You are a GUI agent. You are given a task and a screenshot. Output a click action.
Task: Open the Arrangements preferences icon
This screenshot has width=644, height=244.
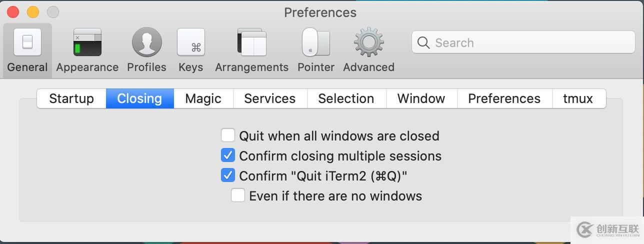coord(251,42)
